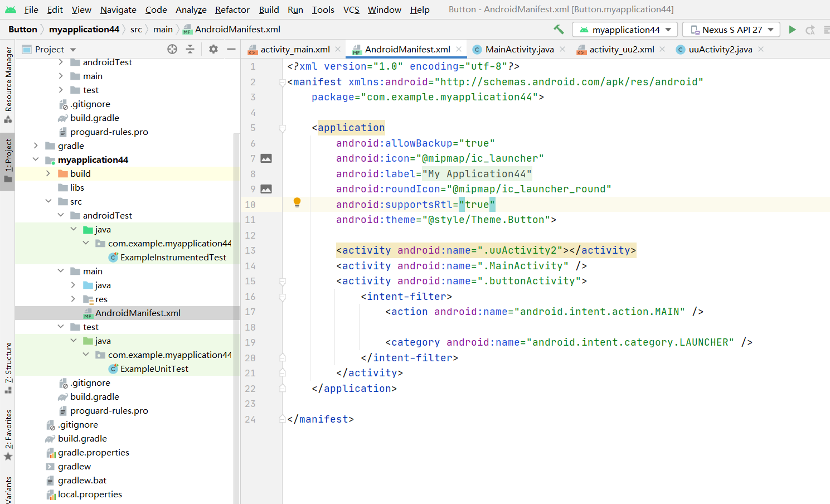Toggle the 1: Project side tab
Viewport: 830px width, 504px height.
pyautogui.click(x=8, y=161)
